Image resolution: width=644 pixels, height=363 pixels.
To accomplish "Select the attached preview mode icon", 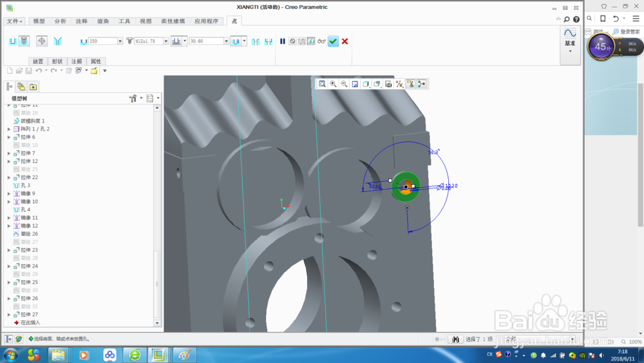I will pos(311,41).
